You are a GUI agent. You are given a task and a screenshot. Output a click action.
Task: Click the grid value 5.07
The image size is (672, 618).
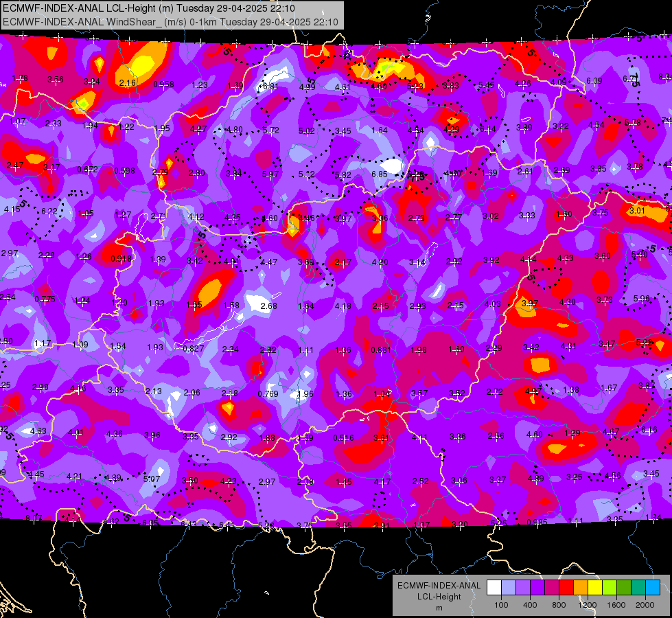click(x=151, y=479)
